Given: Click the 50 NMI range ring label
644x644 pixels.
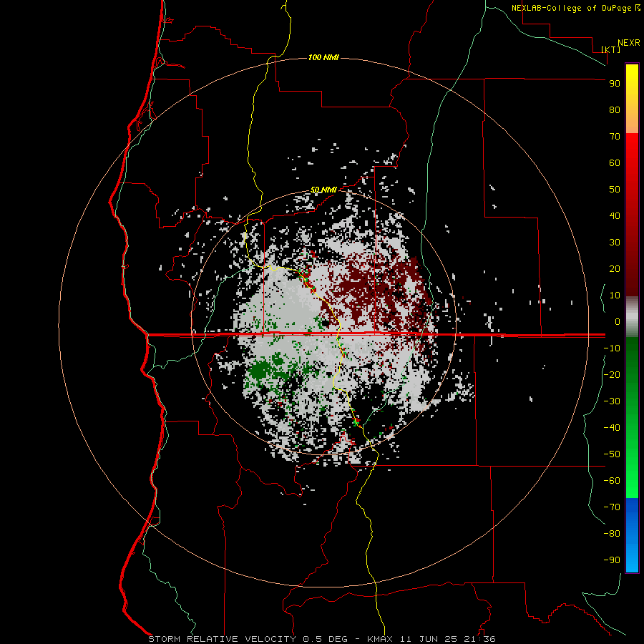Looking at the screenshot, I should click(x=323, y=190).
